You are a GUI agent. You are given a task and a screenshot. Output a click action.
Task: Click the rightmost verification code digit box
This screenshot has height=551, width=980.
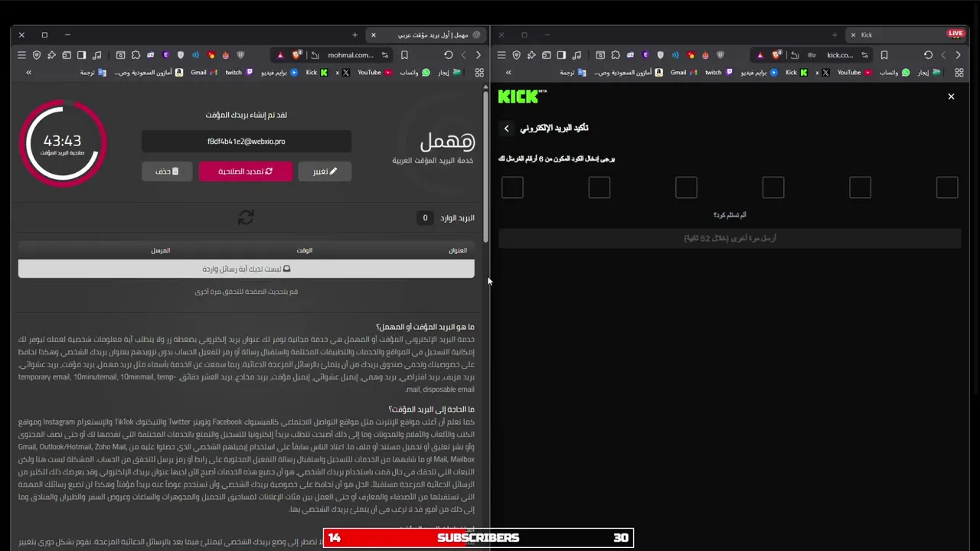[947, 187]
